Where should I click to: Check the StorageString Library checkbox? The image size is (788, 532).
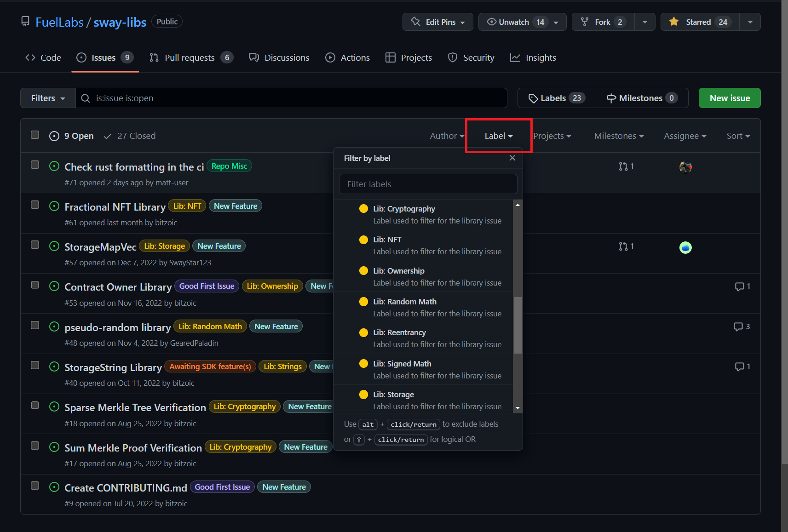(x=35, y=365)
